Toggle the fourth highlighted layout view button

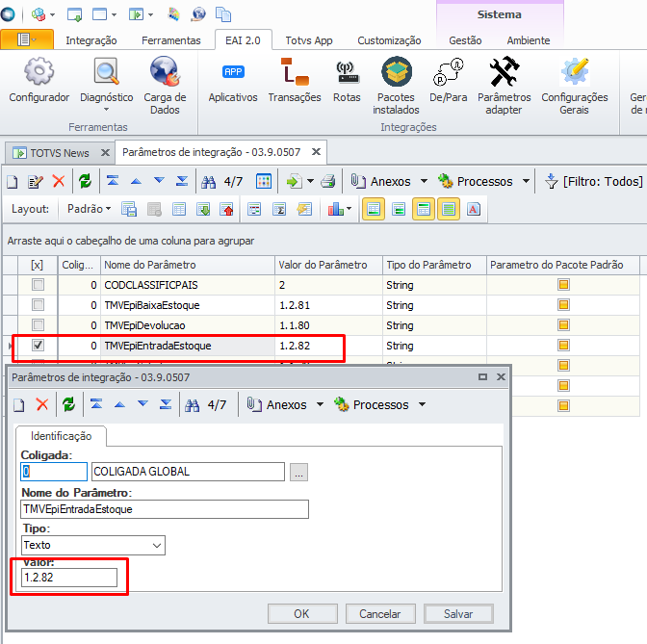click(449, 209)
